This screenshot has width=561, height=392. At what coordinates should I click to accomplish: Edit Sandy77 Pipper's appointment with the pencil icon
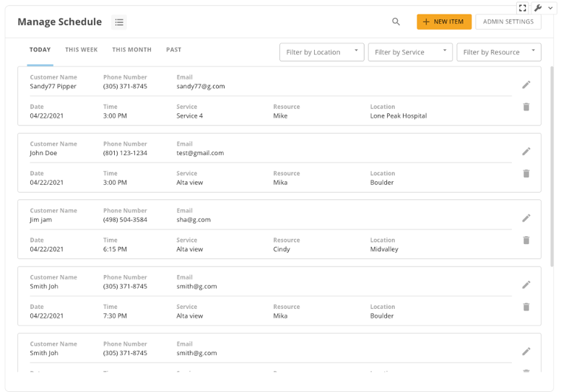pos(526,84)
